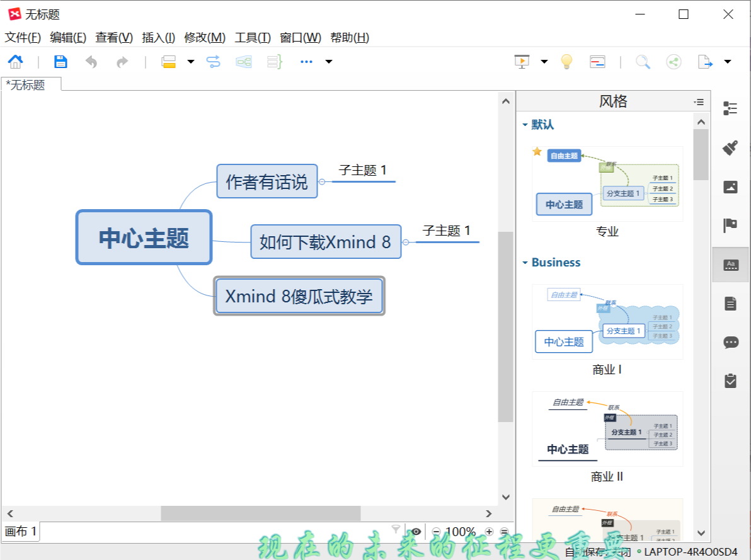Open the 帮助(H) menu
Viewport: 751px width, 560px height.
coord(350,37)
